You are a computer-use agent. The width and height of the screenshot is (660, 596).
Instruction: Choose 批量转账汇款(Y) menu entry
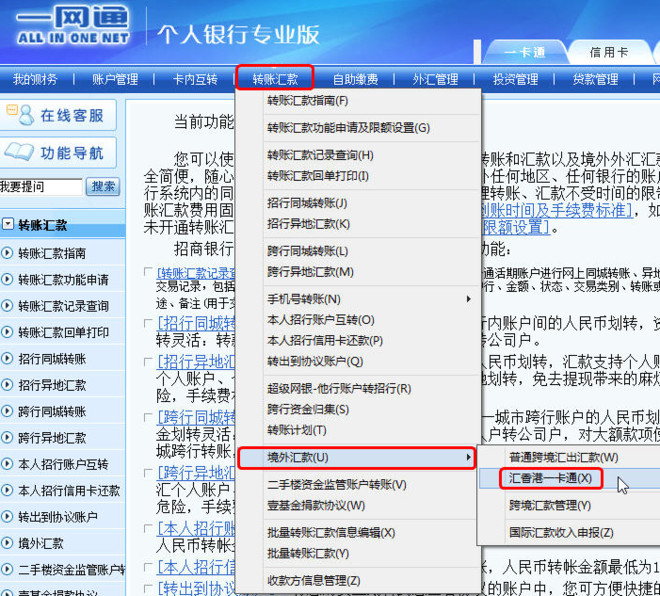[x=308, y=553]
